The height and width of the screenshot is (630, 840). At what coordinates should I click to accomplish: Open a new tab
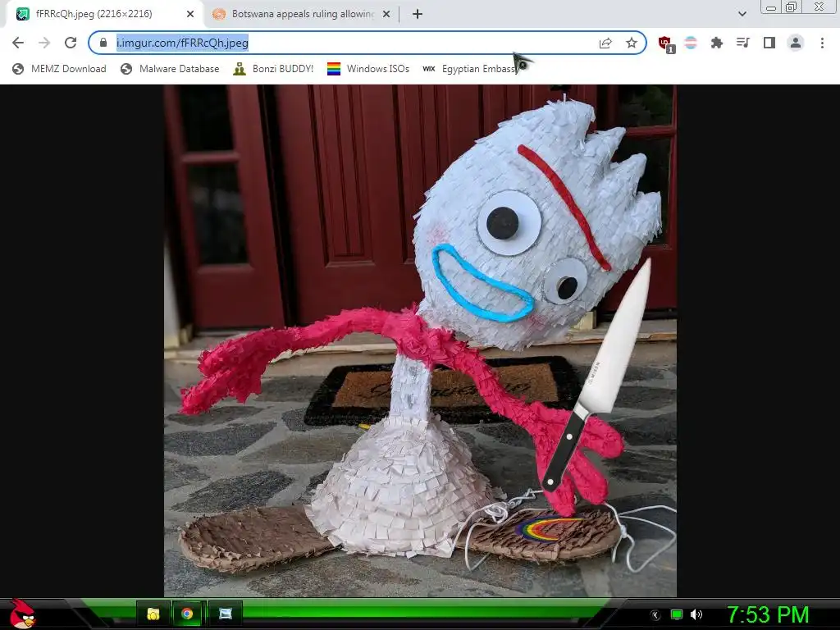418,14
